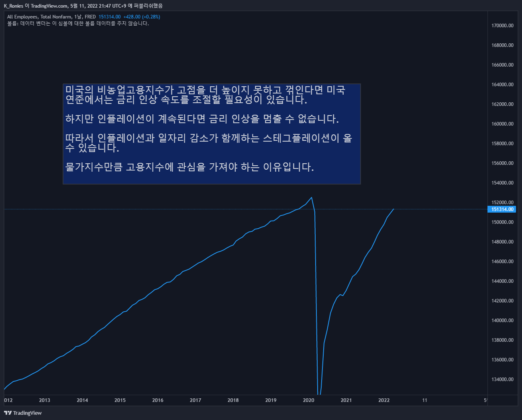Click the 134000.00 price axis label
522x420 pixels.
click(x=502, y=379)
